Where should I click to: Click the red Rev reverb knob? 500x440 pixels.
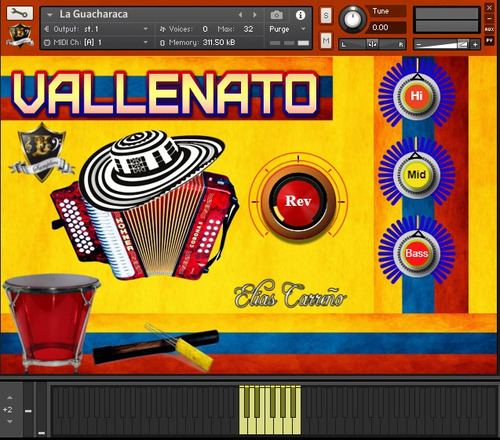(298, 201)
